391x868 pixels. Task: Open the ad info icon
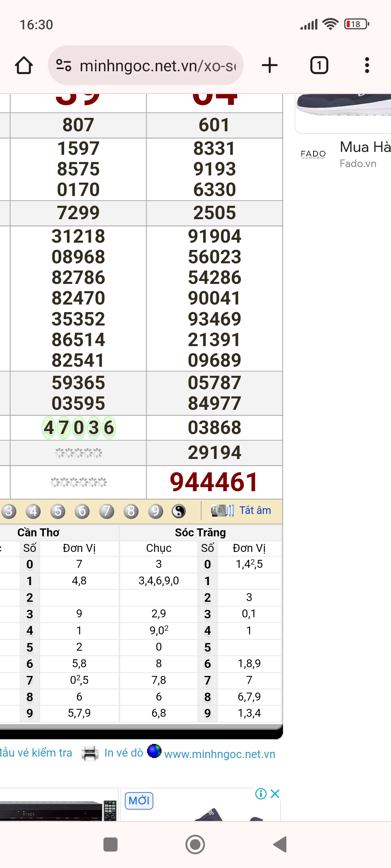(261, 793)
